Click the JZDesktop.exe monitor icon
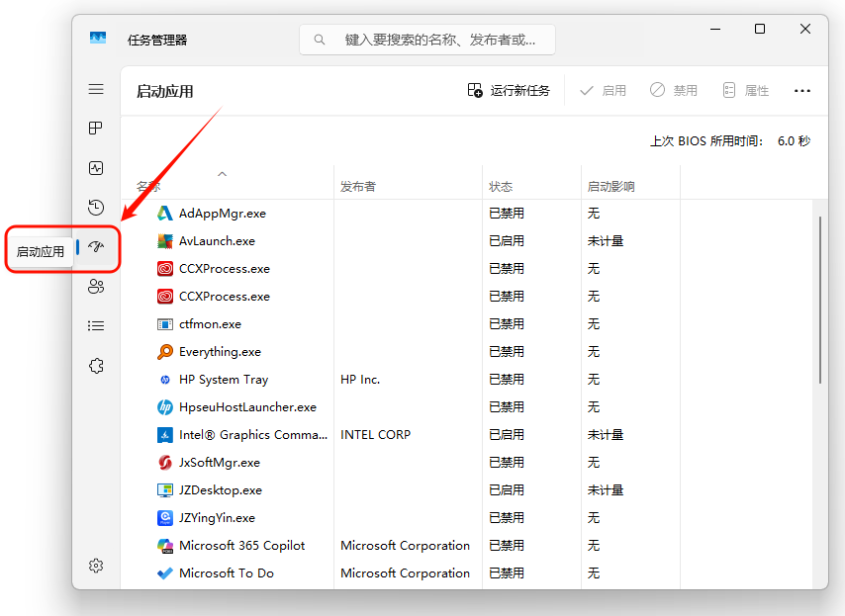The image size is (845, 616). click(x=165, y=490)
